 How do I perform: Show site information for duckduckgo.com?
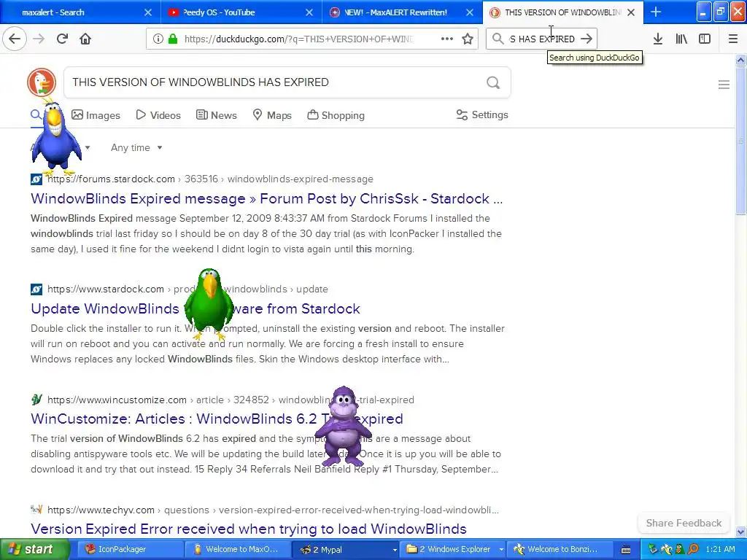pyautogui.click(x=158, y=39)
